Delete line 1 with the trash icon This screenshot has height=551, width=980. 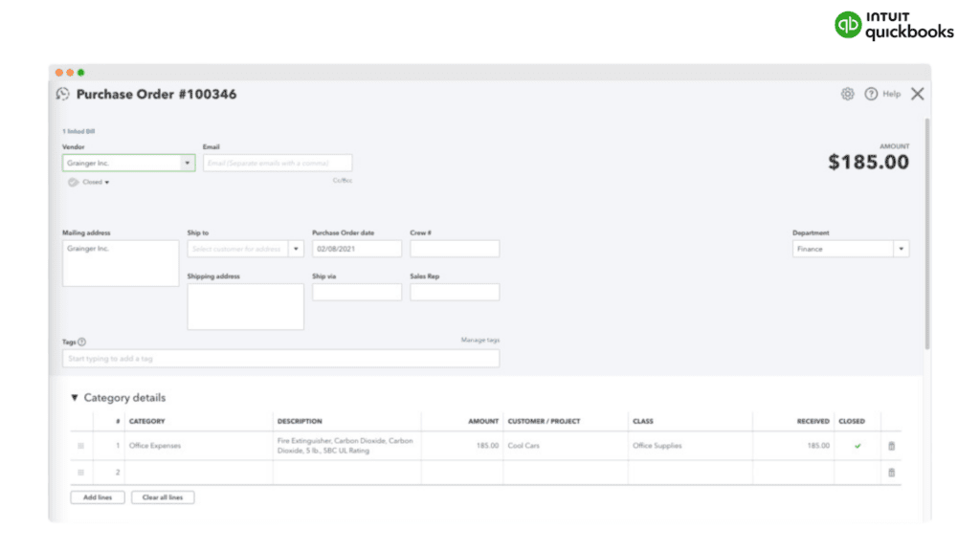click(891, 446)
